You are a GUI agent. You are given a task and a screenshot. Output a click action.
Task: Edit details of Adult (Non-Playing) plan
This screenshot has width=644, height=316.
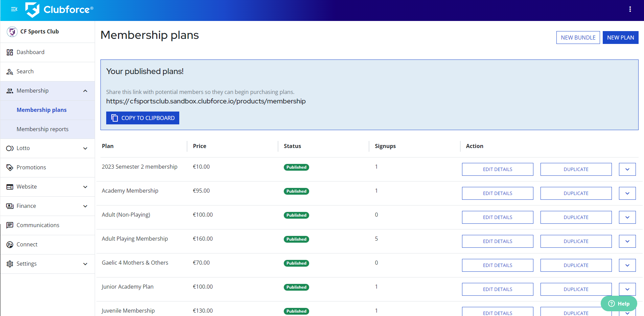498,217
